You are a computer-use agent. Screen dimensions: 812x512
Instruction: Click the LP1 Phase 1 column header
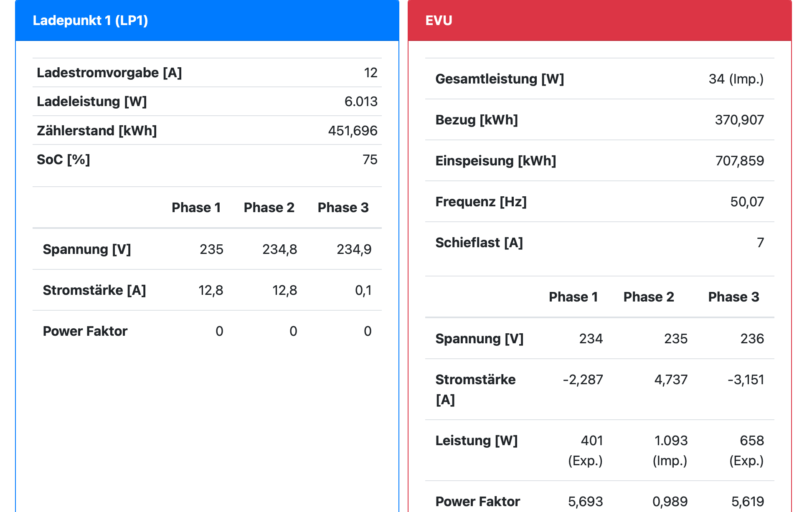pos(196,208)
